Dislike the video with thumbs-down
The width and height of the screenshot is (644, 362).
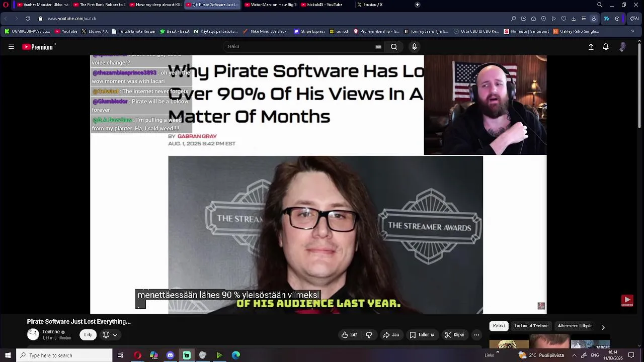pyautogui.click(x=369, y=335)
